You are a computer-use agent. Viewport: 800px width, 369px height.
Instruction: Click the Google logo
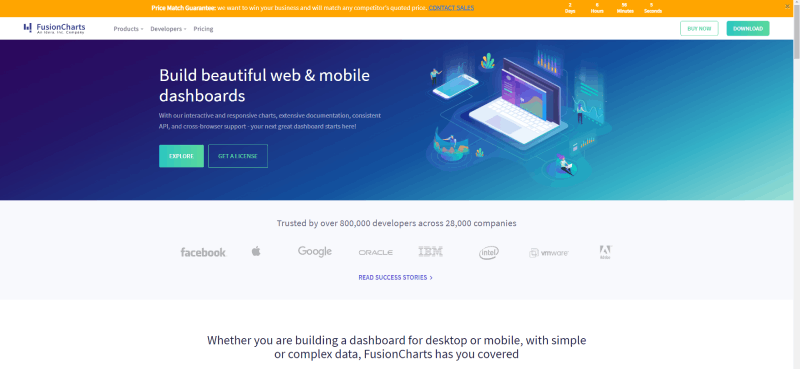pos(315,252)
